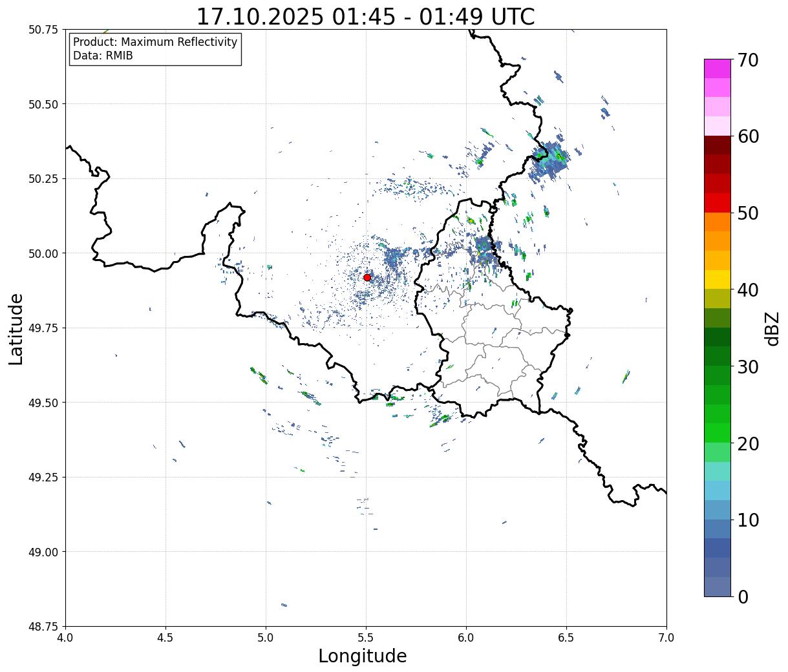This screenshot has width=788, height=672.
Task: Click the longitude tick label 6.5
Action: tap(566, 638)
